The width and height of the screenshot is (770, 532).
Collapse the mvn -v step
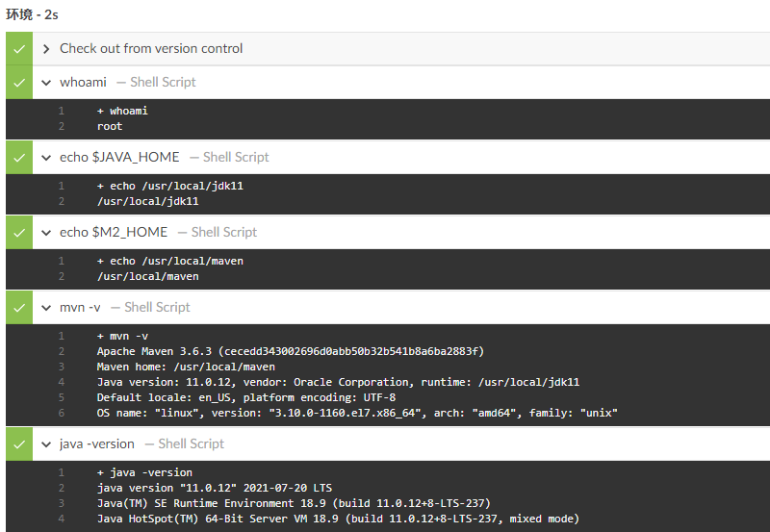pyautogui.click(x=46, y=308)
